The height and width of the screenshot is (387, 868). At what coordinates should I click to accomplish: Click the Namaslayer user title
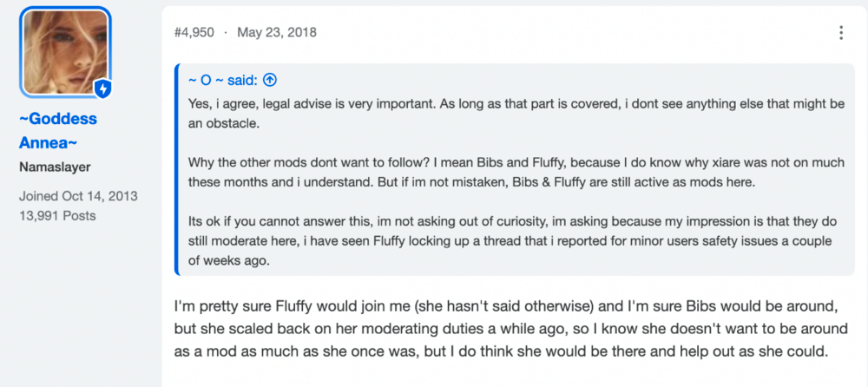coord(55,167)
